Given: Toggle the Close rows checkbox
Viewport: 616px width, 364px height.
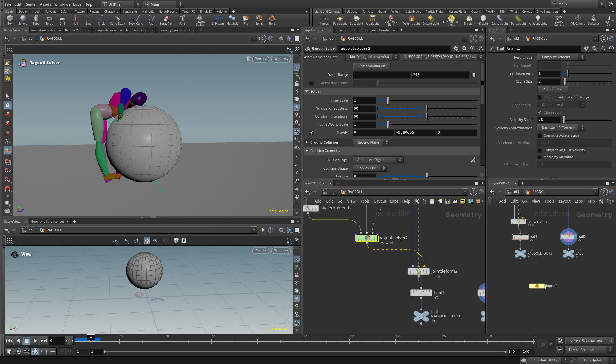Looking at the screenshot, I should coord(540,112).
